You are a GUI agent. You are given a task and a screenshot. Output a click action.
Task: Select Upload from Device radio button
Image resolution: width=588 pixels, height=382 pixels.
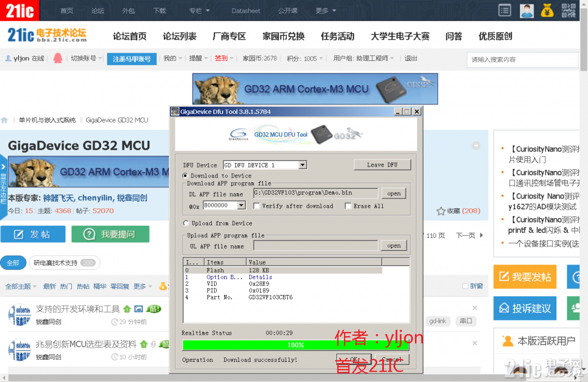pyautogui.click(x=186, y=223)
